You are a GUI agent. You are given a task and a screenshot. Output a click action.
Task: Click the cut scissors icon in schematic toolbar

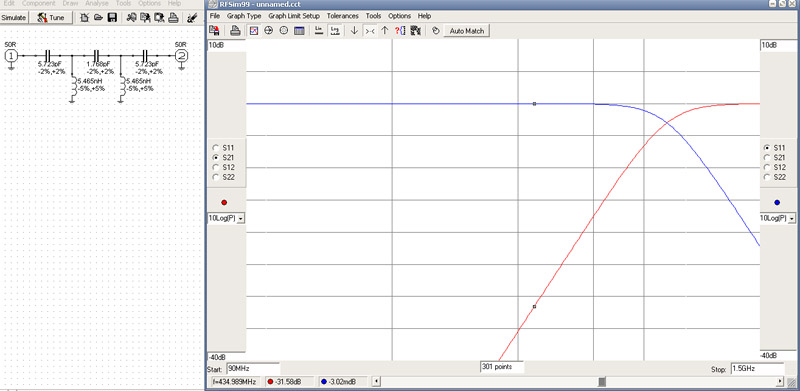132,18
